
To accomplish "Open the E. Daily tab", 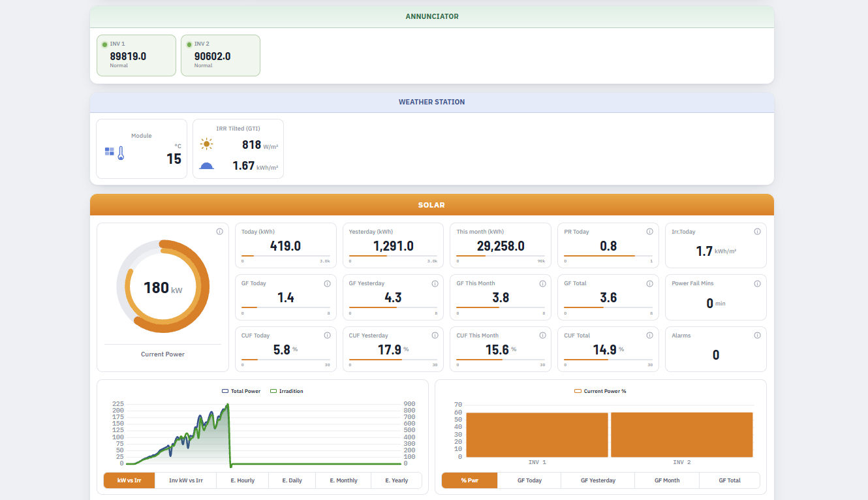I will [292, 480].
